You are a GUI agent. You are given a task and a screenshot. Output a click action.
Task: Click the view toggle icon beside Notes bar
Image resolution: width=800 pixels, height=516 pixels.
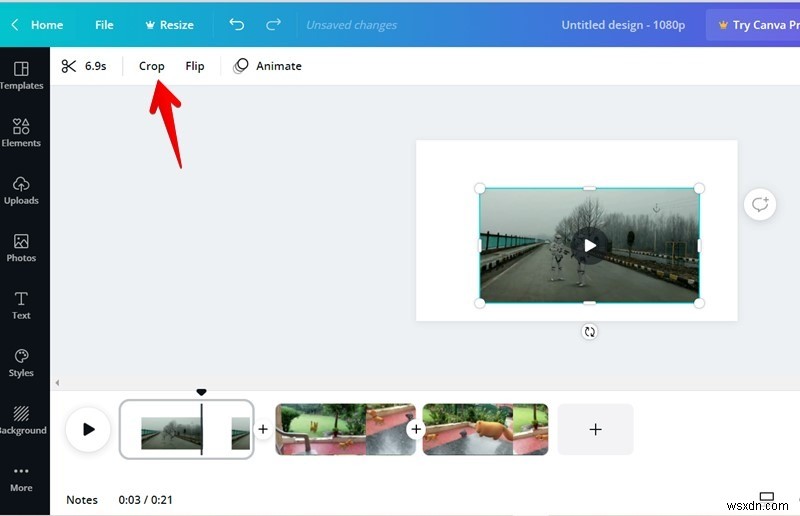tap(766, 496)
